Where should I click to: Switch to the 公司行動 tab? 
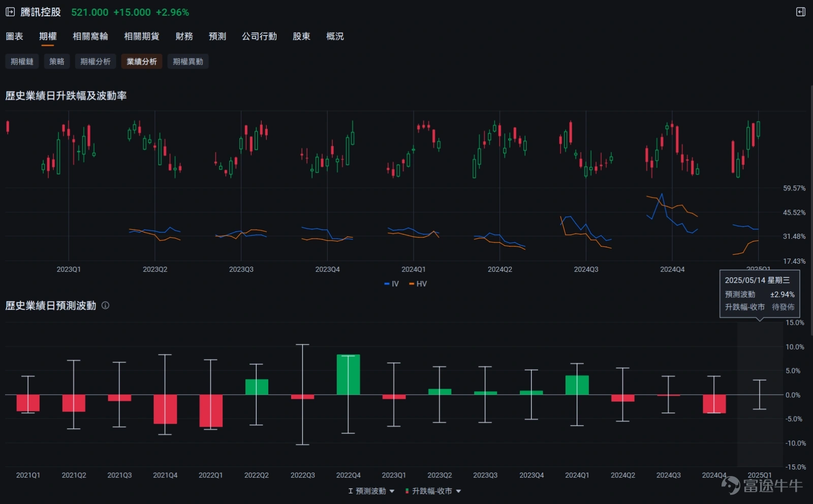coord(259,36)
